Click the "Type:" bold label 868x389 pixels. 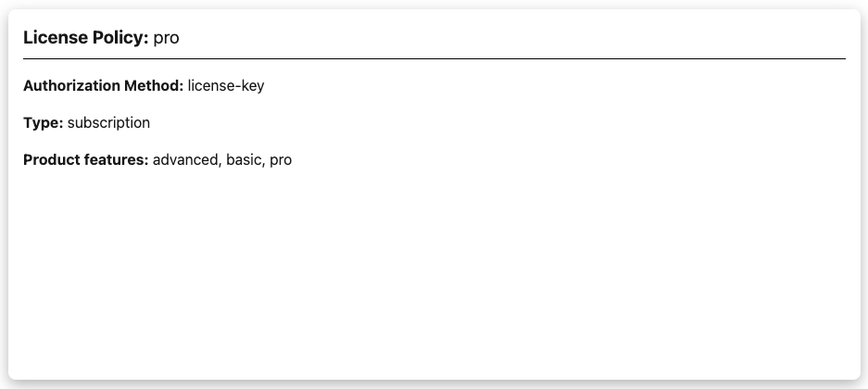(x=43, y=123)
